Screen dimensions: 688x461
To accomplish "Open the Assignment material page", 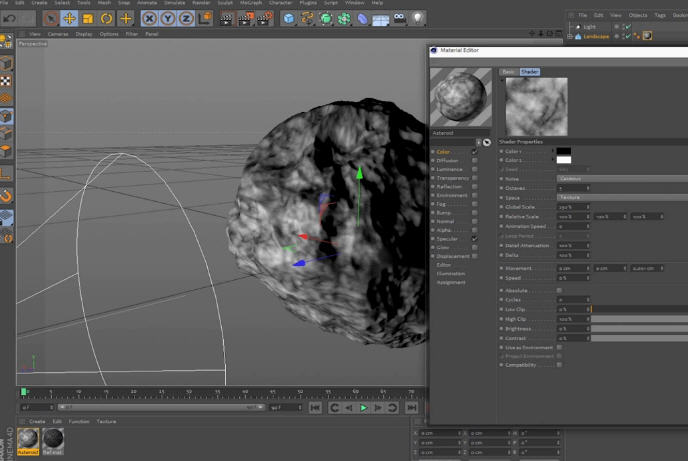I will (x=451, y=282).
